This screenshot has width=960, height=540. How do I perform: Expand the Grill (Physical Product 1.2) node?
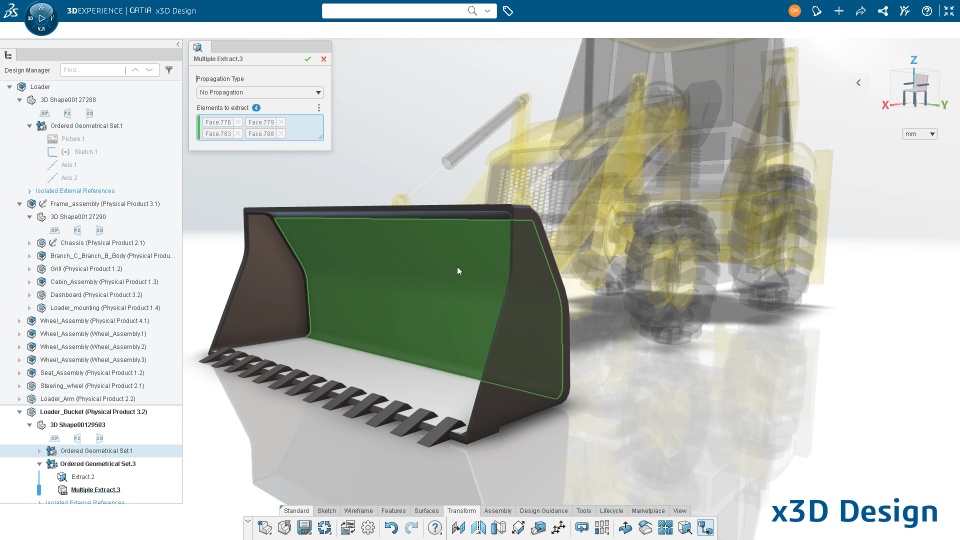tap(29, 269)
